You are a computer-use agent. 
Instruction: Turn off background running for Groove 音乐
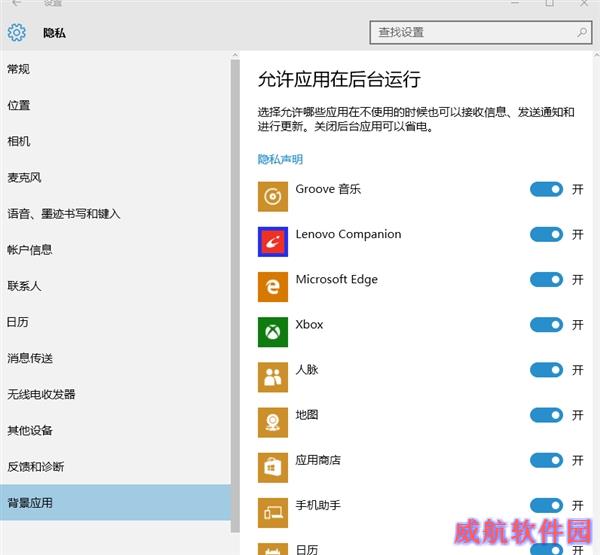coord(546,189)
